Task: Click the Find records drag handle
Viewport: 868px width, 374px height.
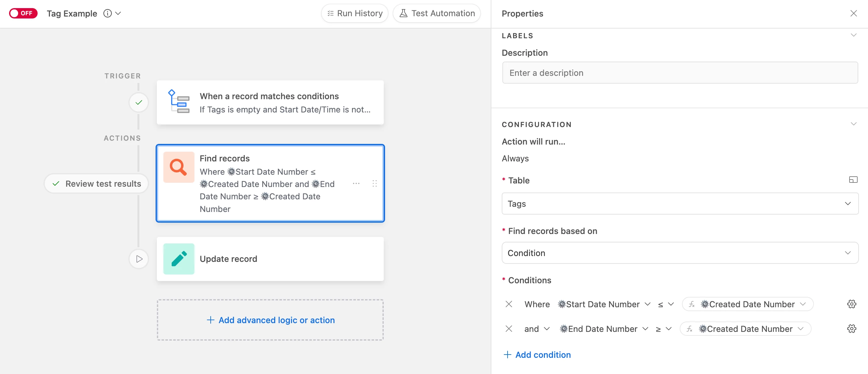Action: tap(374, 184)
